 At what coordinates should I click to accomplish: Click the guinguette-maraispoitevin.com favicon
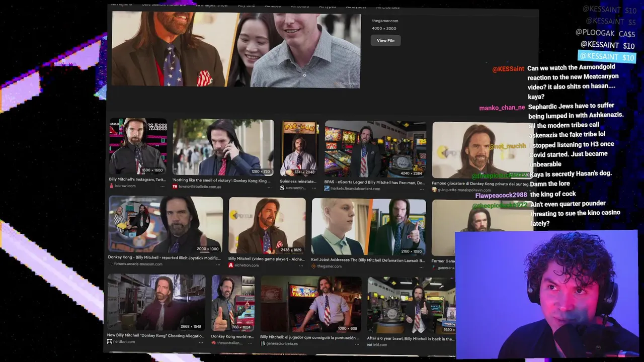point(434,190)
